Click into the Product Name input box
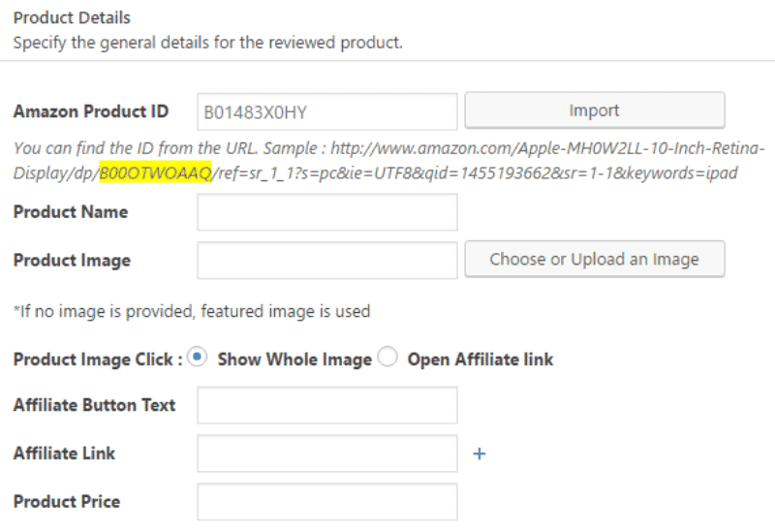Screen dimensions: 775x532 [x=326, y=212]
